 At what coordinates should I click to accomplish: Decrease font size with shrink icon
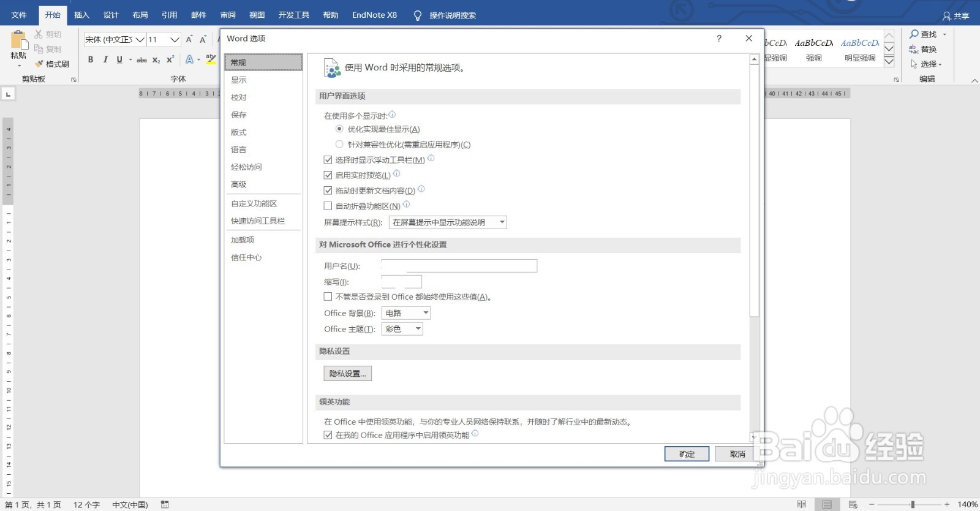[x=203, y=39]
